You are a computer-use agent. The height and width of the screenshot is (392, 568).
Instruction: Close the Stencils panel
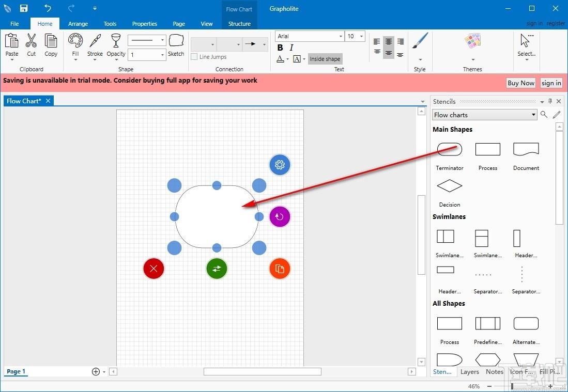[x=559, y=101]
